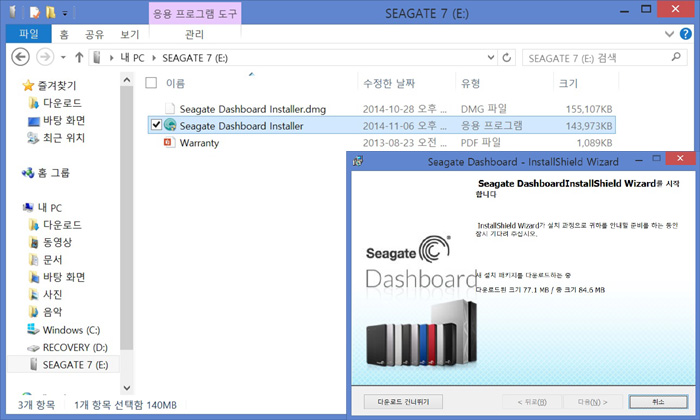Uncheck the Seagate Dashboard Installer checkbox

tap(156, 125)
